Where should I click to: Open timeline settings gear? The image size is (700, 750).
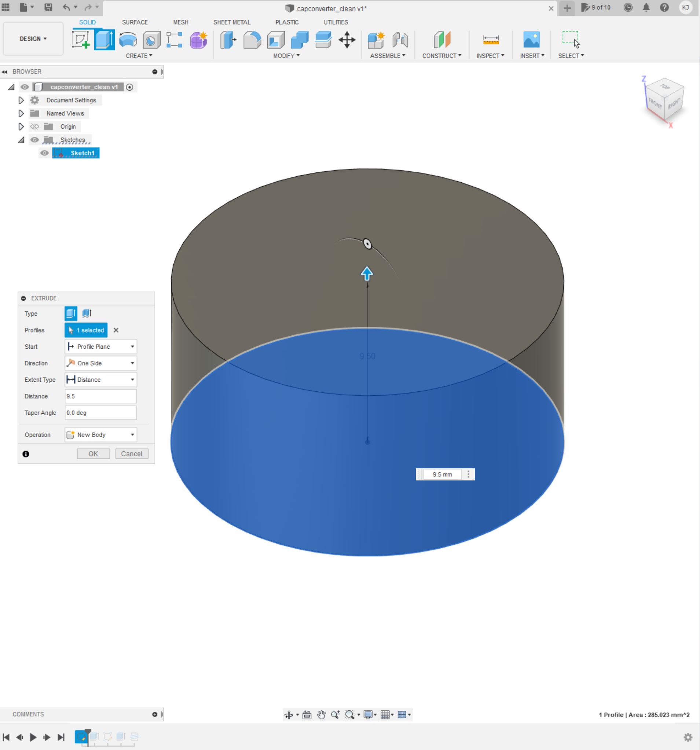pos(688,737)
